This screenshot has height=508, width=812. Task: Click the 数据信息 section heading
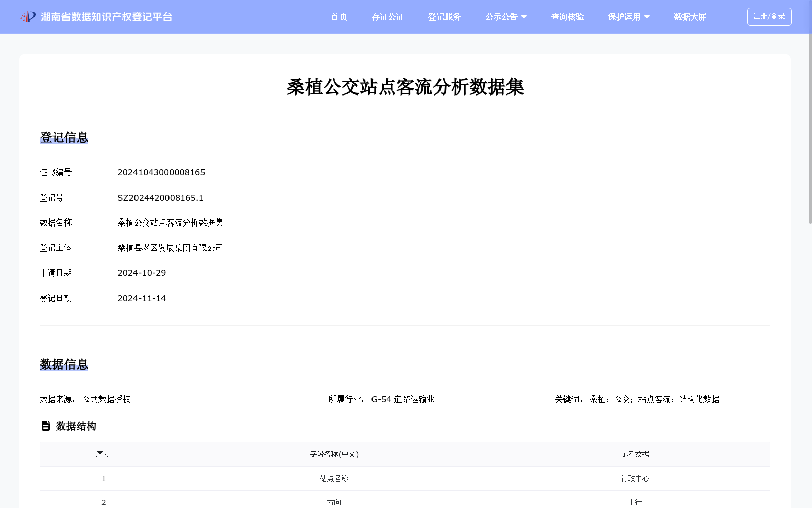(64, 364)
